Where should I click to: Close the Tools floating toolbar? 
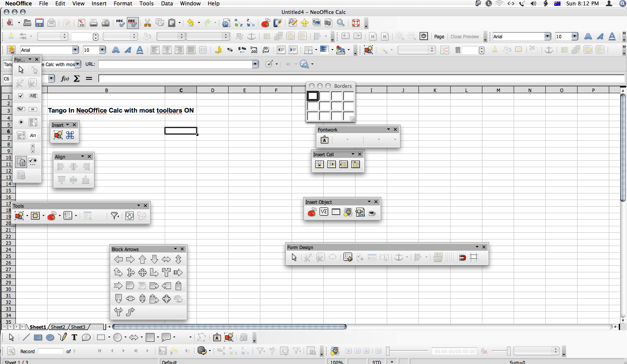coord(145,205)
